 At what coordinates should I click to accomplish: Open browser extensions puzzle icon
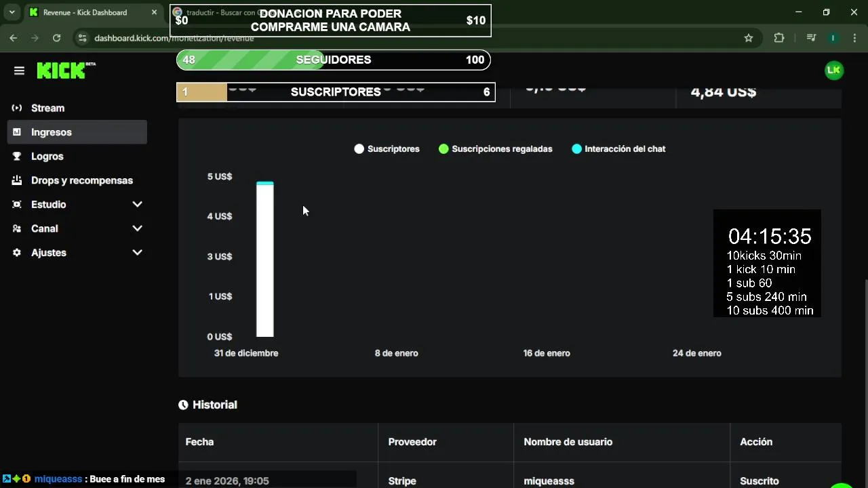click(x=779, y=38)
